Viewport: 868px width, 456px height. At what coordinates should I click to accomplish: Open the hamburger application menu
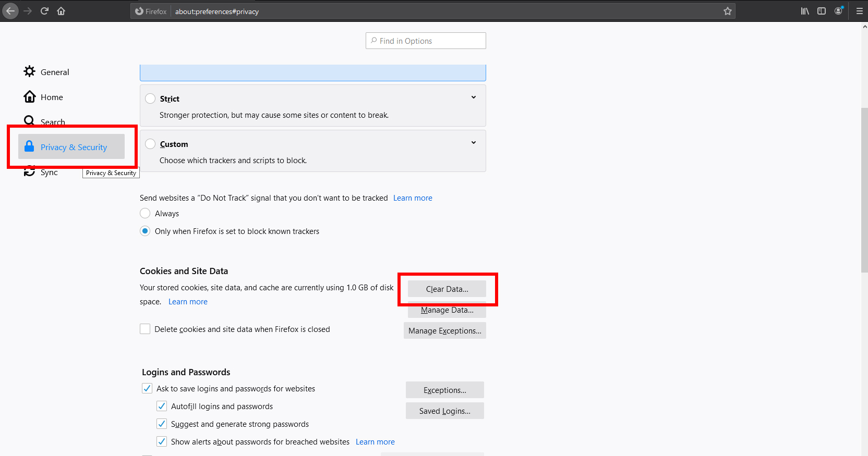(x=859, y=11)
